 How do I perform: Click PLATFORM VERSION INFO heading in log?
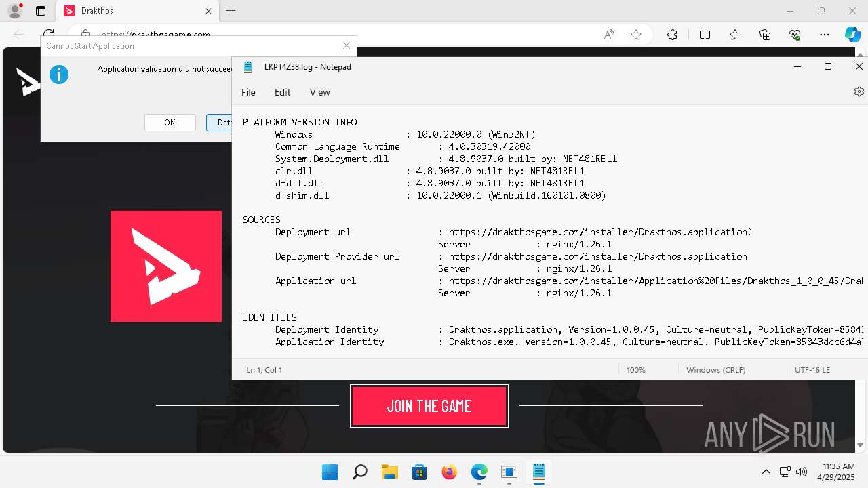click(x=300, y=122)
